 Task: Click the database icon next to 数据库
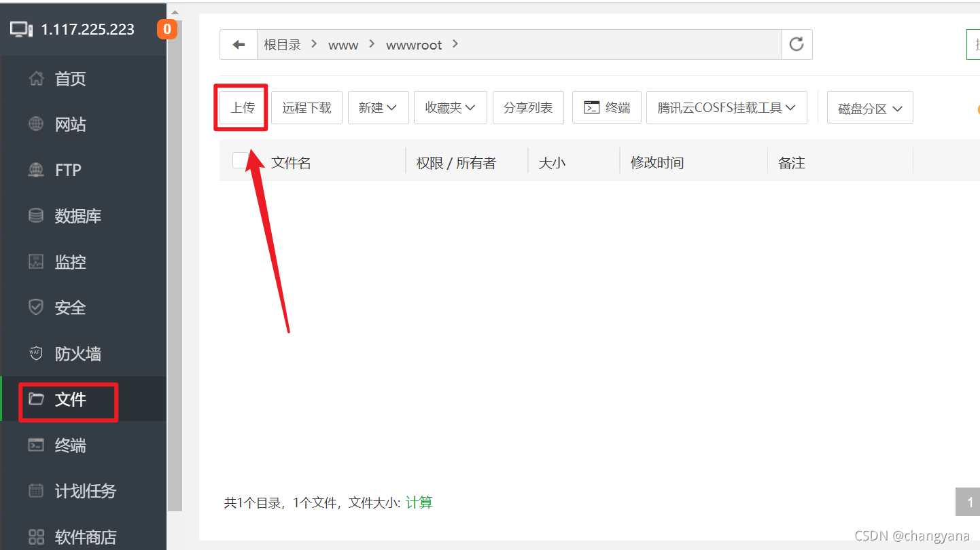point(36,216)
